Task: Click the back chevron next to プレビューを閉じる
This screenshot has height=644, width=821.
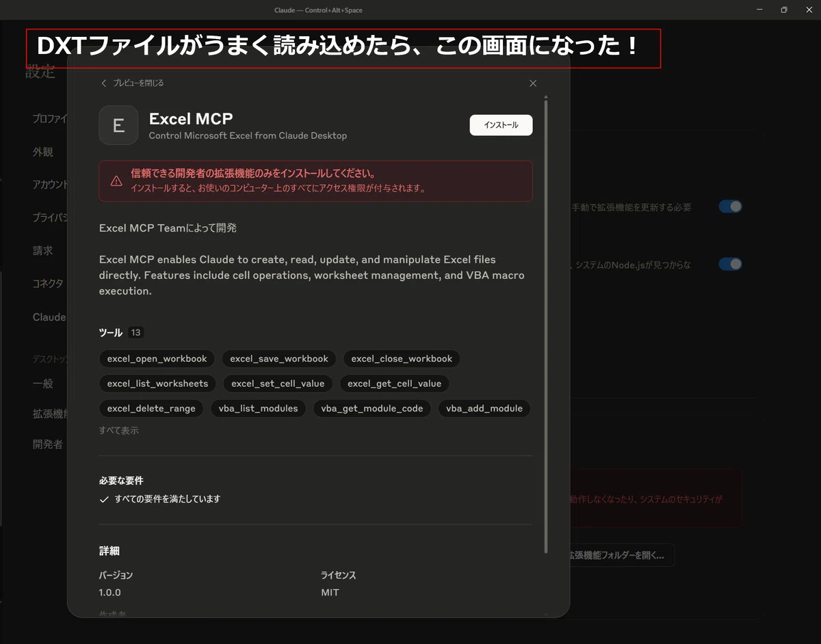Action: [x=104, y=83]
